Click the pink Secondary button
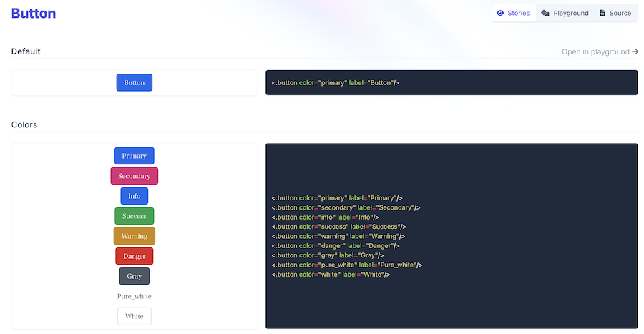The image size is (644, 334). coord(135,176)
